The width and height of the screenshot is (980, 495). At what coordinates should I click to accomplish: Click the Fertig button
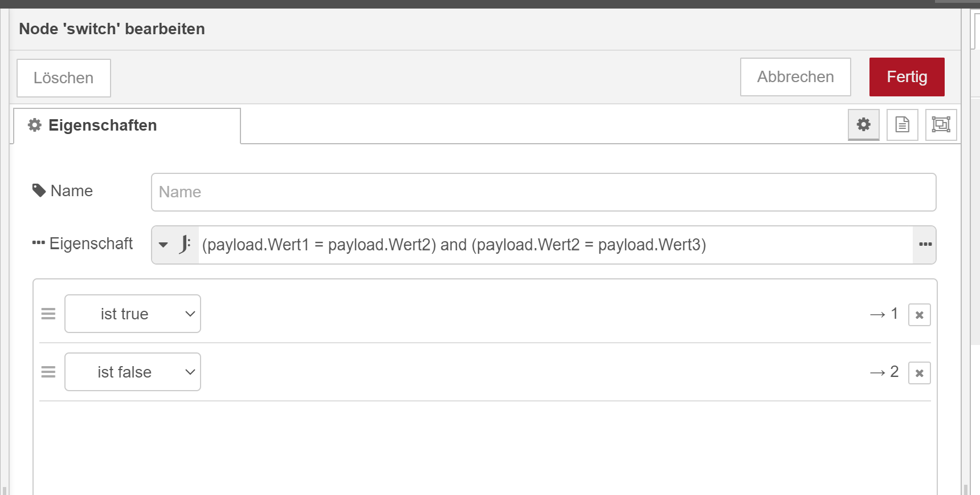pyautogui.click(x=906, y=77)
